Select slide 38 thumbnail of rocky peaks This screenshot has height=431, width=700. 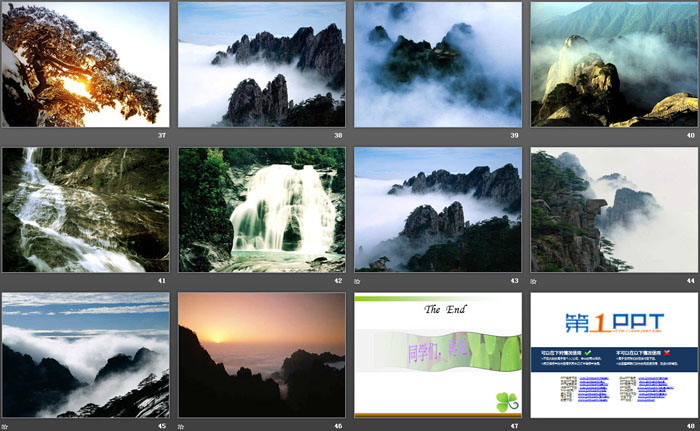pos(262,64)
